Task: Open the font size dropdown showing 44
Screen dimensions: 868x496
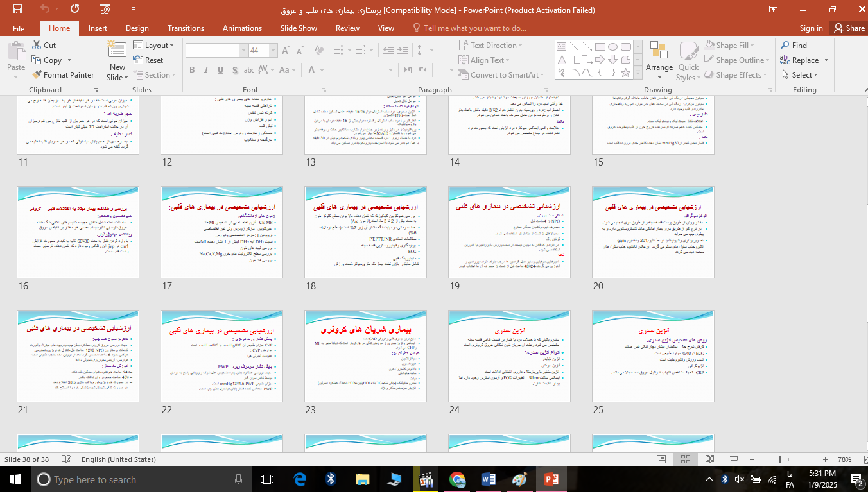Action: pos(273,51)
